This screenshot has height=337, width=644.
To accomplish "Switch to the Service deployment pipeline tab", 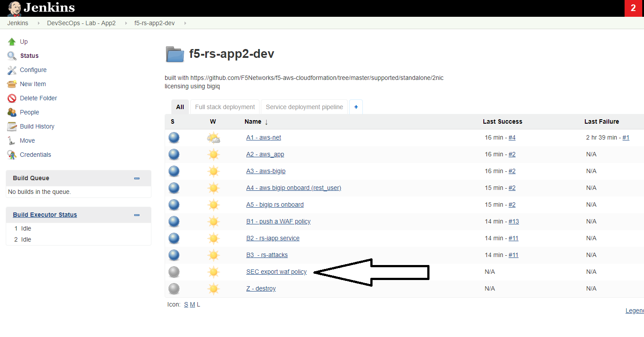I will (x=304, y=107).
